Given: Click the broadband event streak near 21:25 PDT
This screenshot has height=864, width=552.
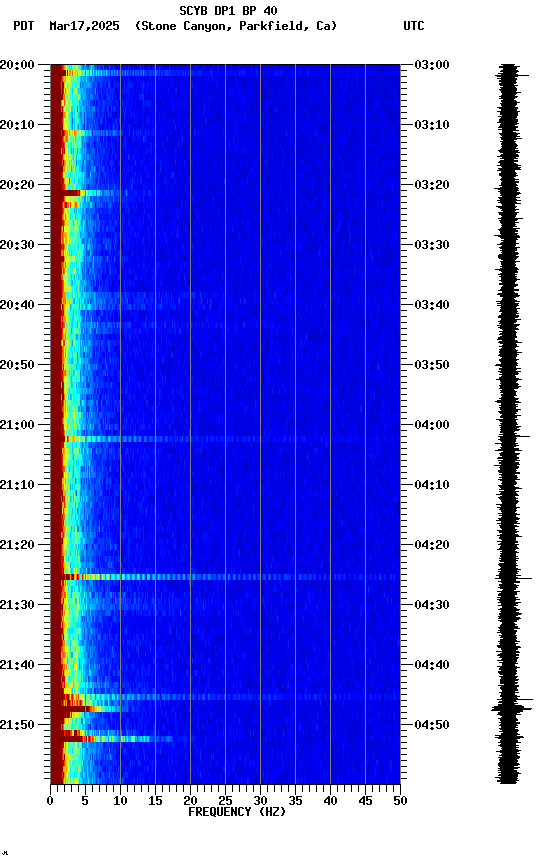Looking at the screenshot, I should point(225,577).
